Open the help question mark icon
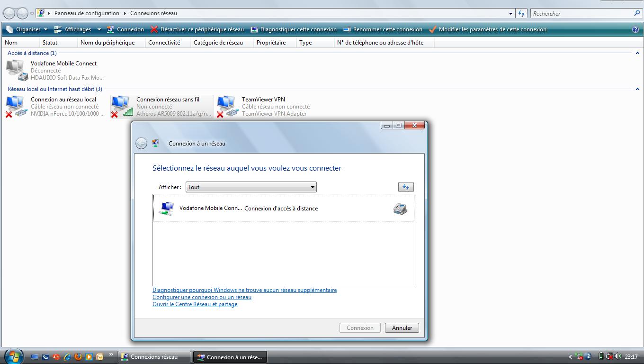644x364 pixels. [635, 29]
